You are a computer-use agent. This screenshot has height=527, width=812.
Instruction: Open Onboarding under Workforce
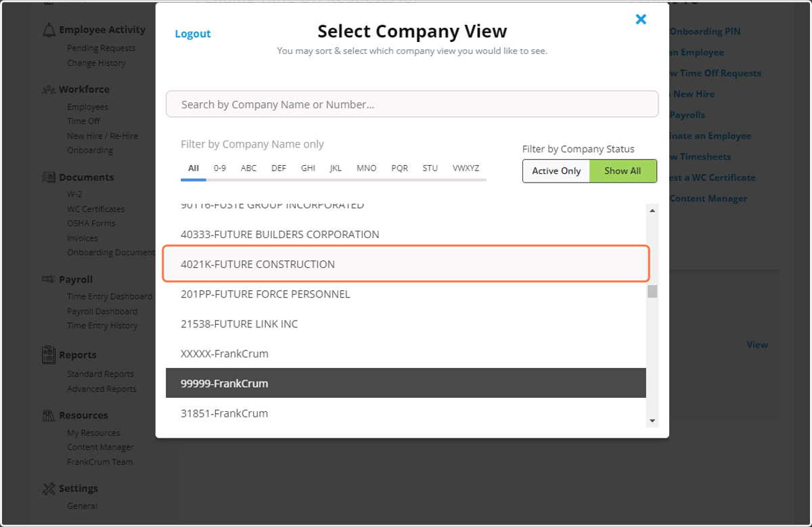point(90,150)
